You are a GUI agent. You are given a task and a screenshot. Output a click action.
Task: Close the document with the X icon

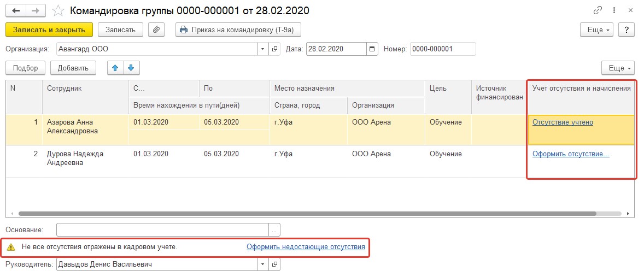click(630, 10)
